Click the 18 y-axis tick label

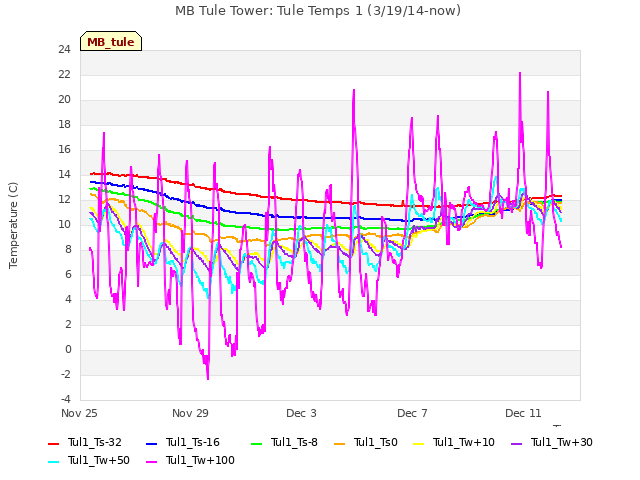pyautogui.click(x=64, y=124)
